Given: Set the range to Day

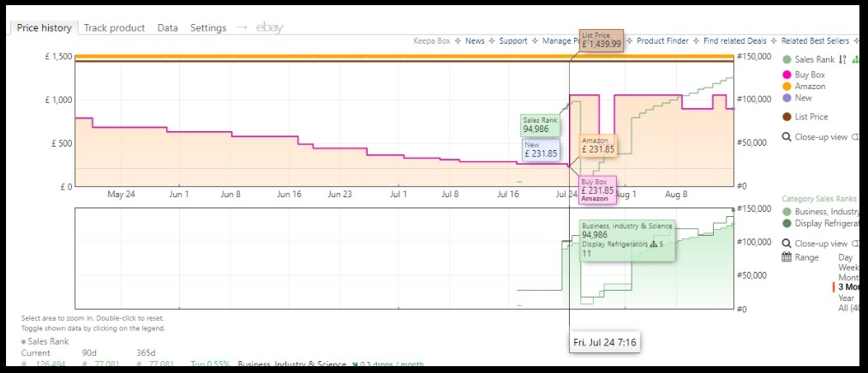Looking at the screenshot, I should coord(846,258).
